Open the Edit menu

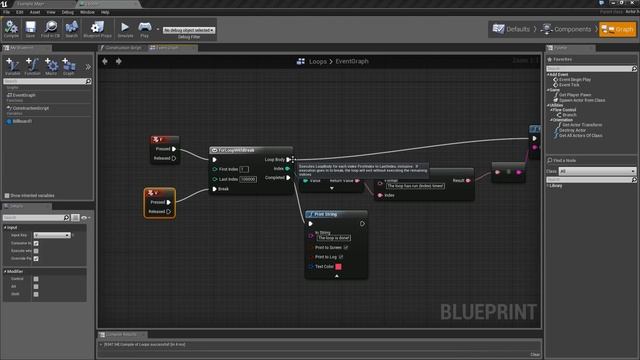(19, 12)
